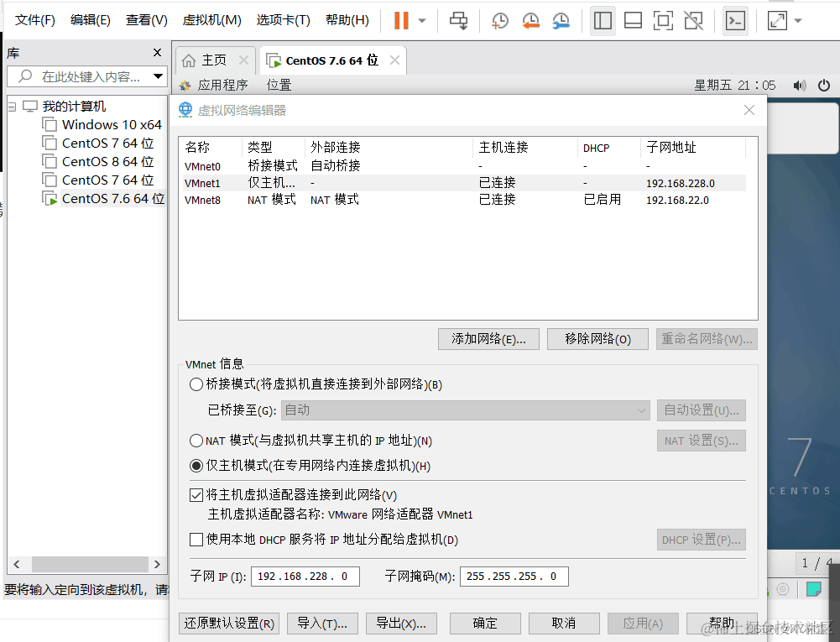Open the 帮助(H) menu

click(347, 20)
